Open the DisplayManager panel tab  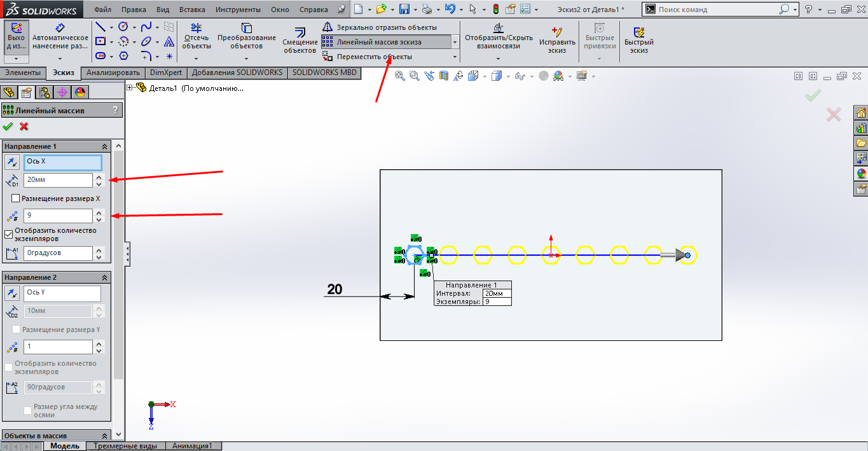coord(79,92)
